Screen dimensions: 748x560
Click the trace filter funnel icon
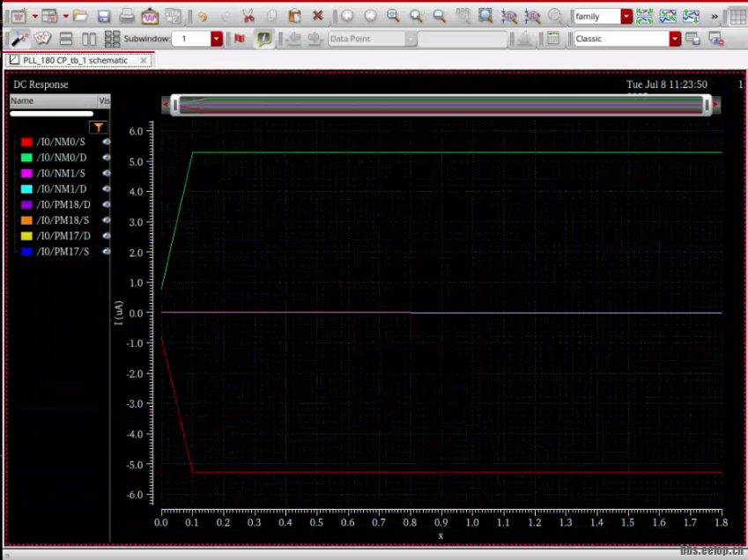tap(99, 128)
